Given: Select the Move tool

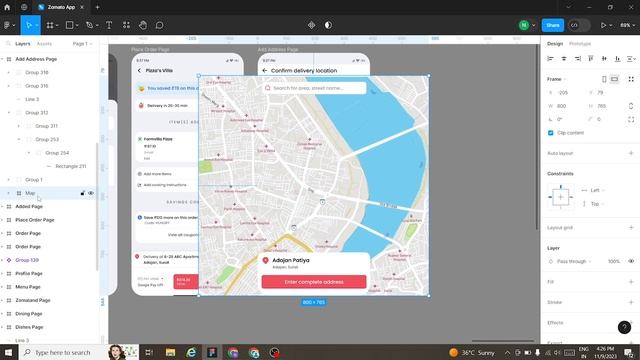Looking at the screenshot, I should pyautogui.click(x=29, y=25).
